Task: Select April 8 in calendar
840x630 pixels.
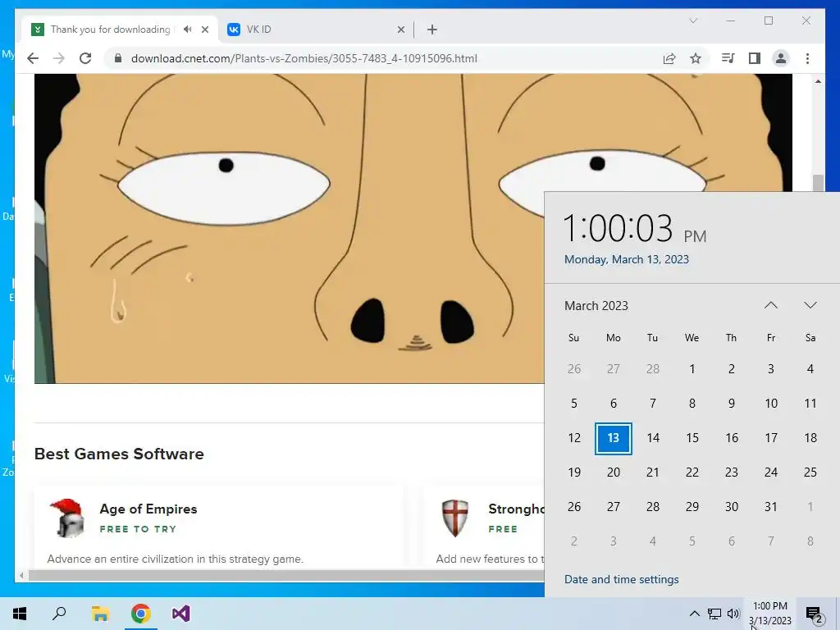Action: 810,541
